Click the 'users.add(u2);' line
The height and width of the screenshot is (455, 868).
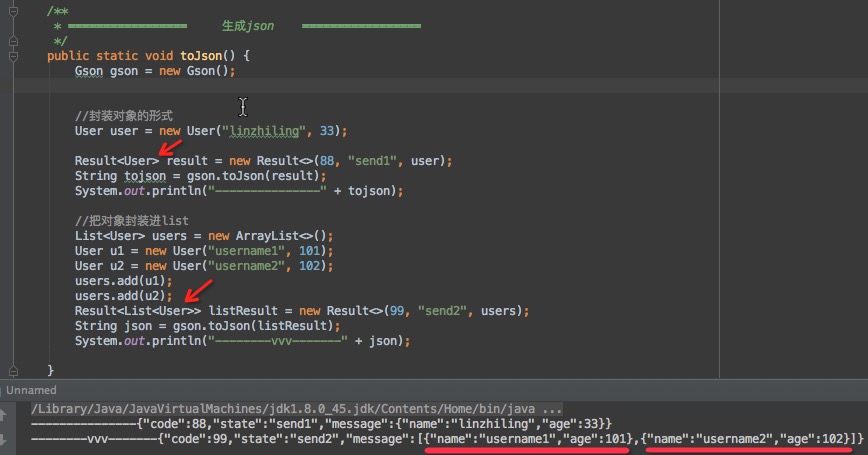click(x=123, y=296)
